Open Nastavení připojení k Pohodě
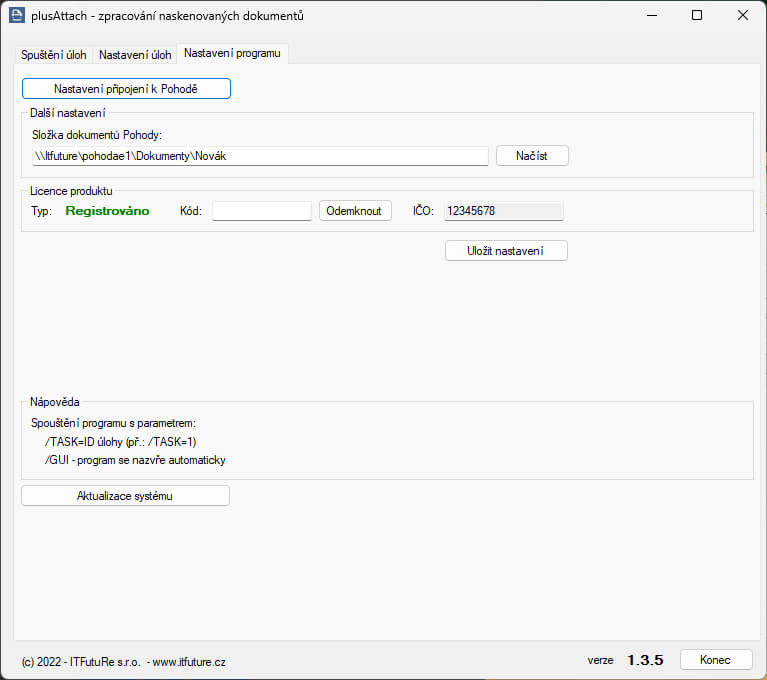Image resolution: width=767 pixels, height=680 pixels. [126, 89]
